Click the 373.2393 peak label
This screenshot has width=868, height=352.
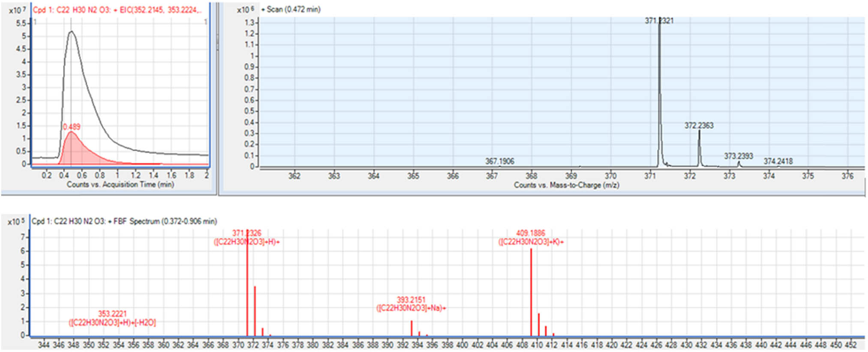738,156
